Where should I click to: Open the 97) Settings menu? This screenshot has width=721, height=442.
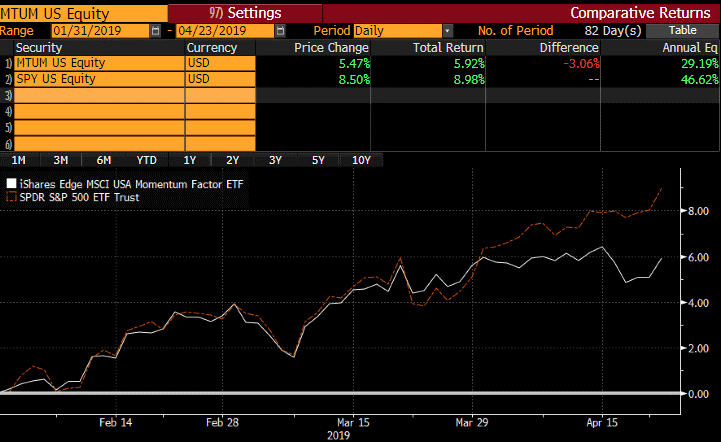(245, 13)
